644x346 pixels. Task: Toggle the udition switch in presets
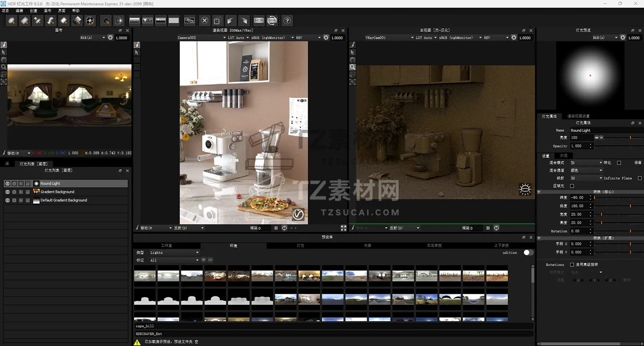528,253
